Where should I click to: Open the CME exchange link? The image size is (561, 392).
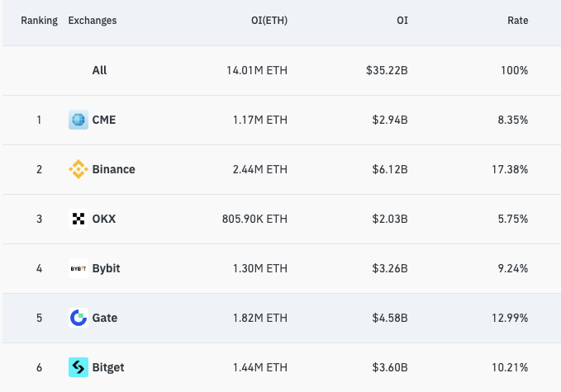click(x=104, y=120)
